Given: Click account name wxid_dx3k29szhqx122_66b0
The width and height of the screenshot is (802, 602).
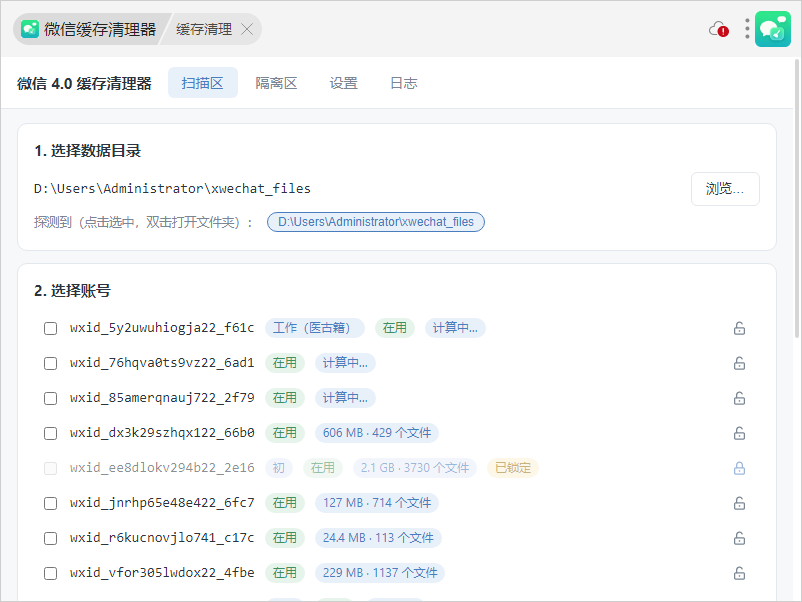Looking at the screenshot, I should [162, 433].
